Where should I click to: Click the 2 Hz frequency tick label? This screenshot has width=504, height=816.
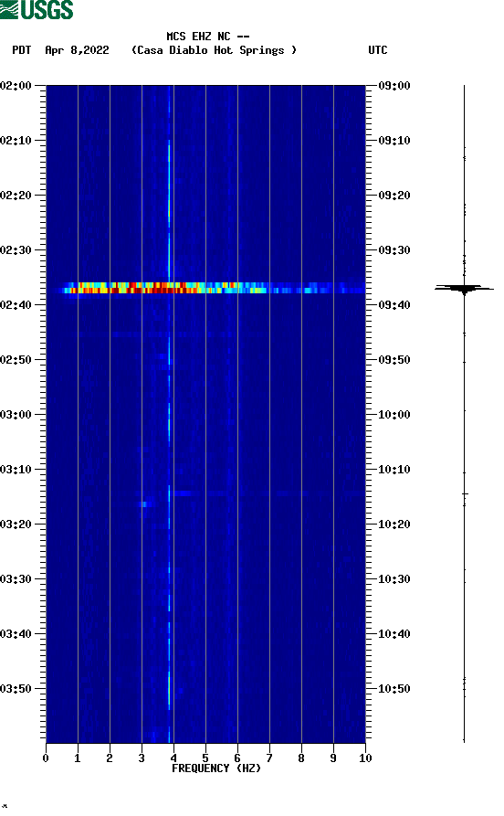tap(110, 758)
